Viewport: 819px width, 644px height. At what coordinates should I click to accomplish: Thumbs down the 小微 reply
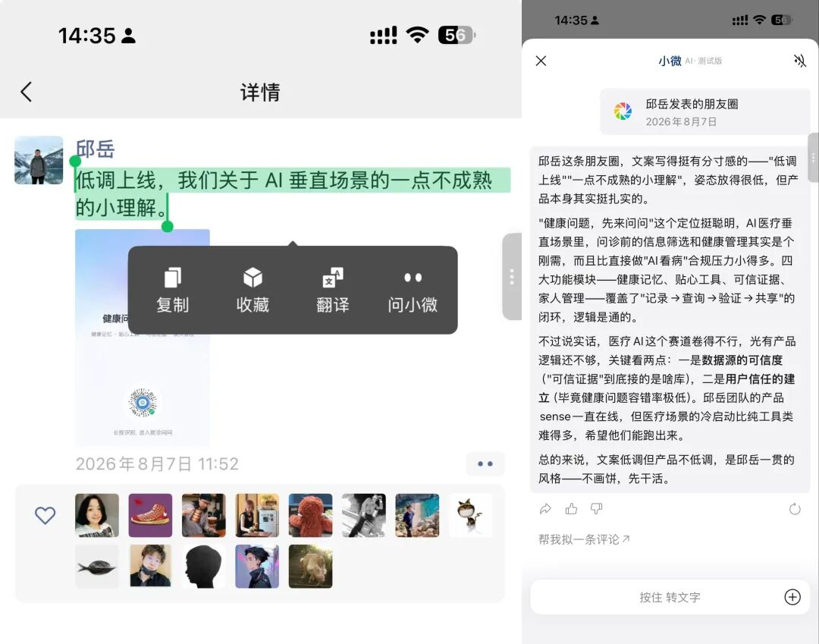pyautogui.click(x=597, y=509)
